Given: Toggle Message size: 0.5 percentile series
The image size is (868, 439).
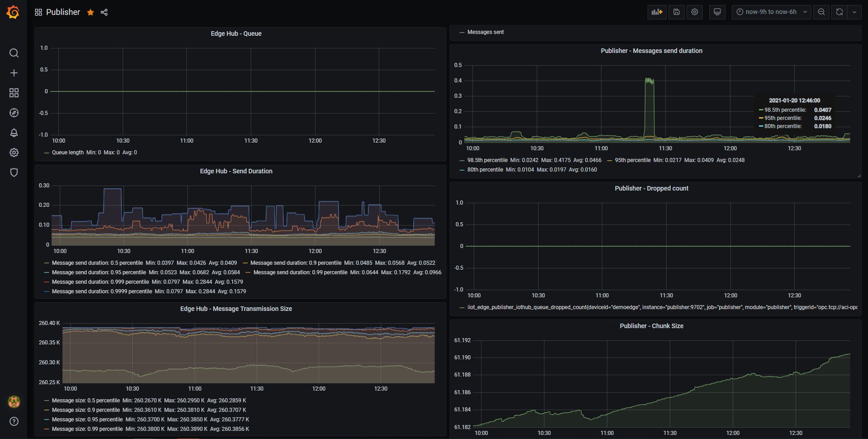Looking at the screenshot, I should pos(86,401).
